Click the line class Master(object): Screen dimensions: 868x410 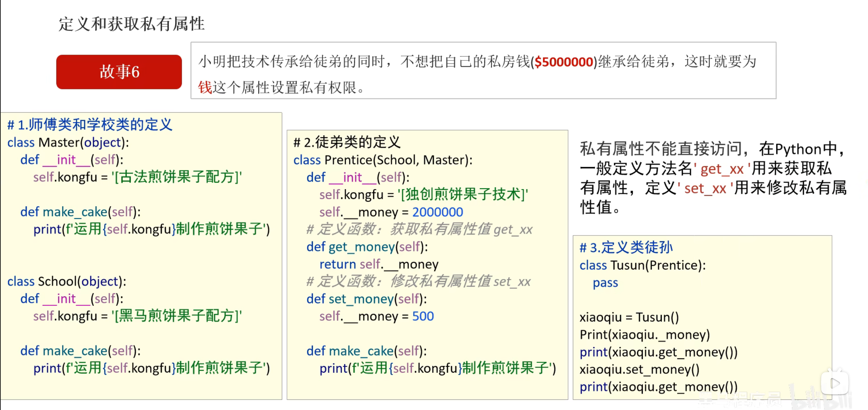68,142
